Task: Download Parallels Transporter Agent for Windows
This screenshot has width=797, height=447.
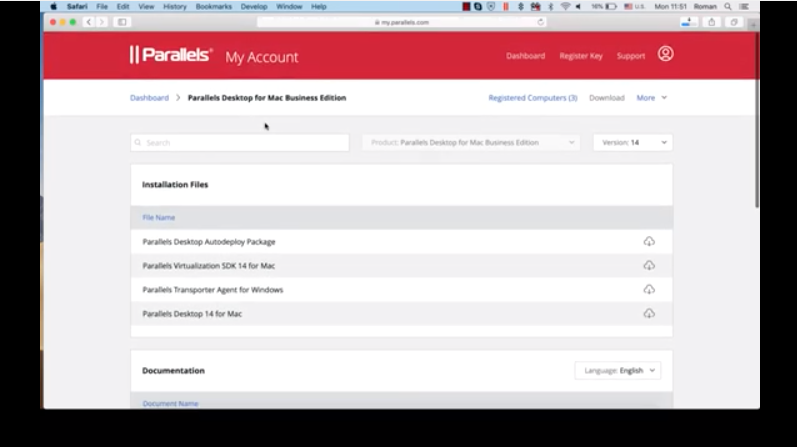Action: tap(649, 289)
